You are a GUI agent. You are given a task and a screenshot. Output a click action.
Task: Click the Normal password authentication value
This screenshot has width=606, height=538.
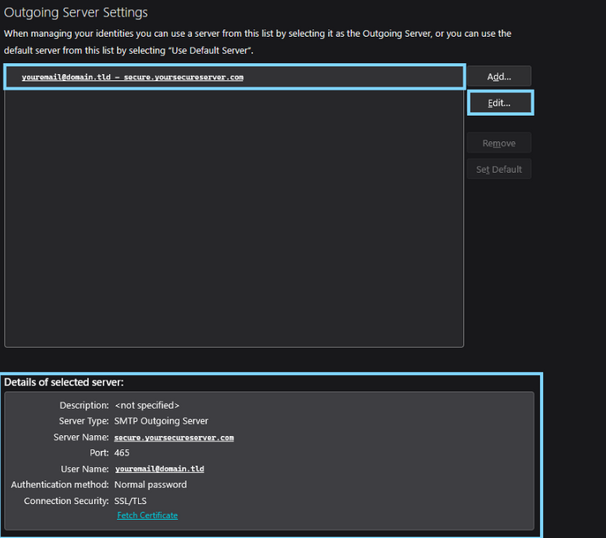[x=150, y=485]
